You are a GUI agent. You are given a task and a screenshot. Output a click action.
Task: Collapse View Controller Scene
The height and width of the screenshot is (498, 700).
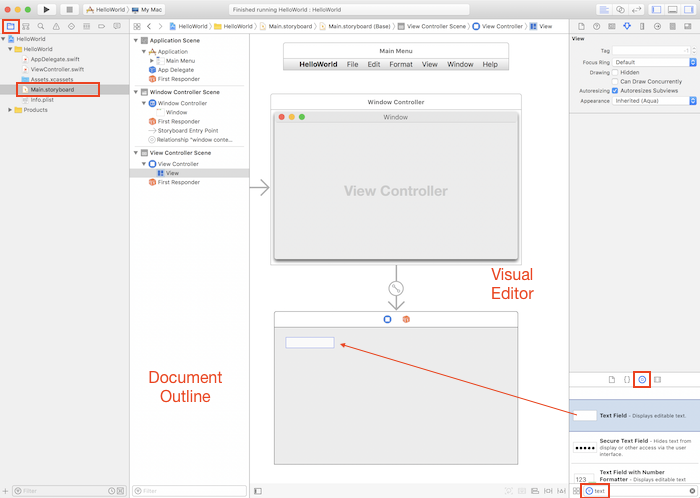tap(136, 153)
